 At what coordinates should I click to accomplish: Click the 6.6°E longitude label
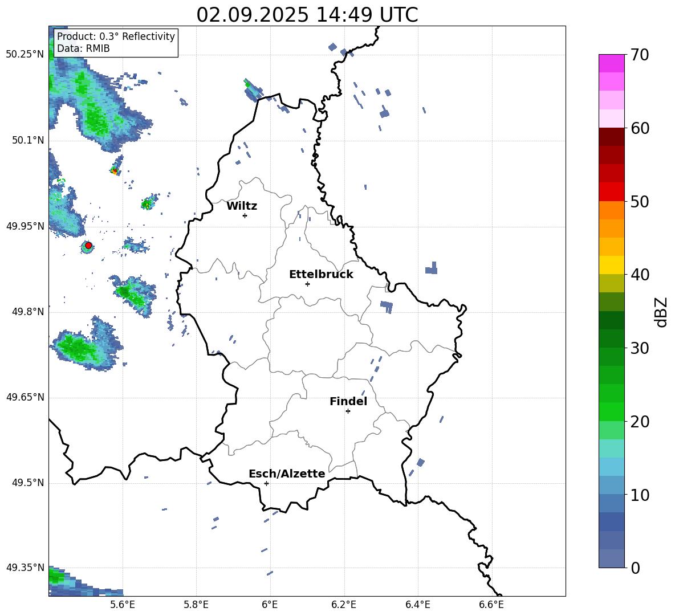click(491, 605)
